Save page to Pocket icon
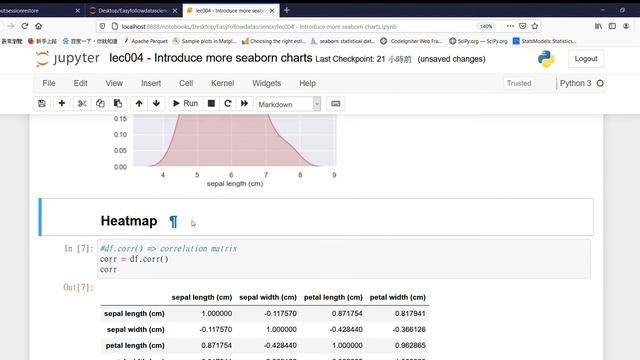 pos(522,26)
